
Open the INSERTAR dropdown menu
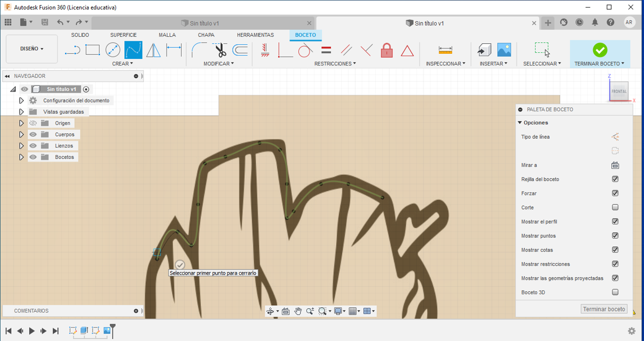pos(494,64)
